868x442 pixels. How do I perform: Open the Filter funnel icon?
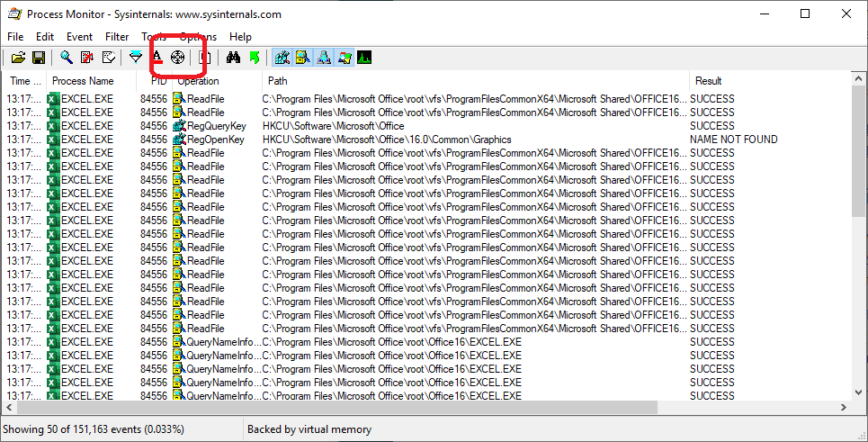(x=136, y=58)
